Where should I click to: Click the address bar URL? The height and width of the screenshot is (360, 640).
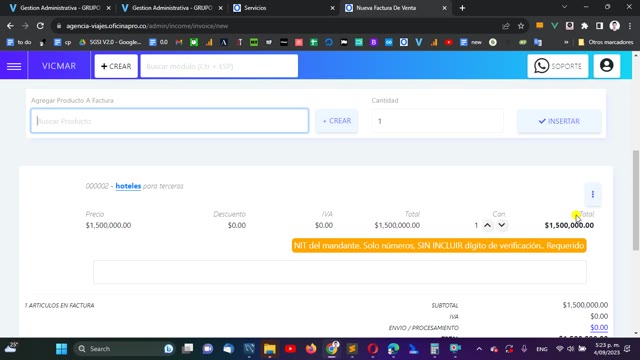click(x=147, y=26)
